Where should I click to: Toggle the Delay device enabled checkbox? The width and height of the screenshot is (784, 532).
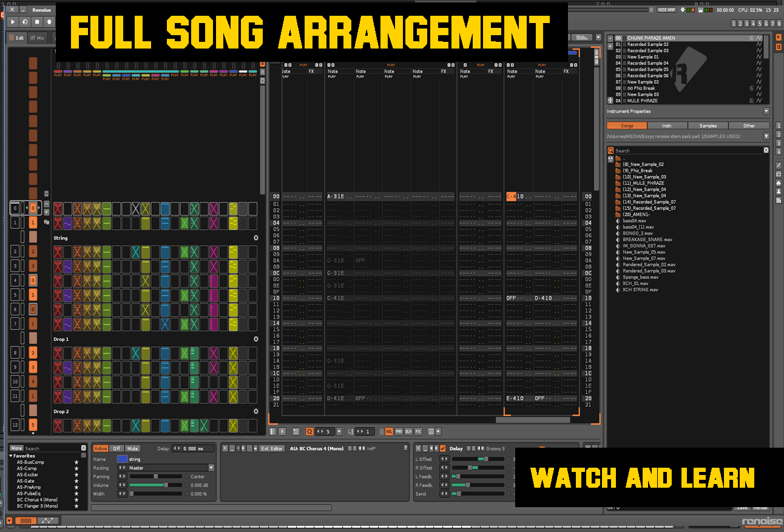point(443,449)
